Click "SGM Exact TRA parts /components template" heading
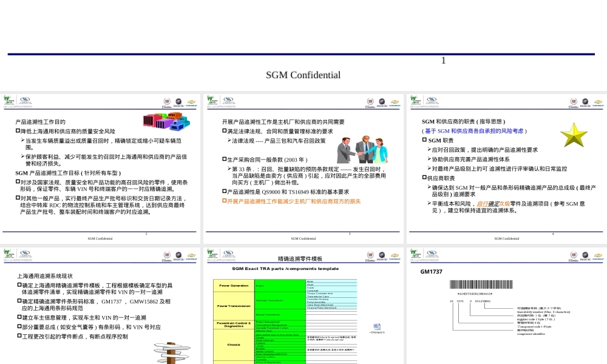607x364 pixels. [285, 269]
